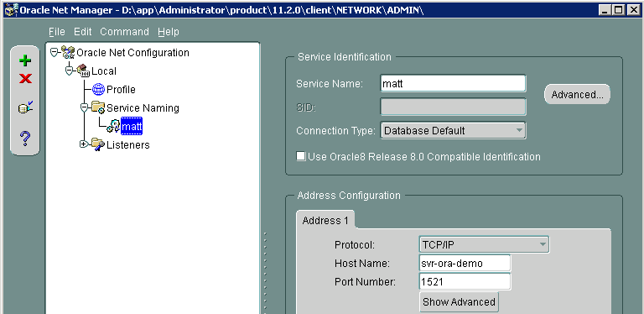Select the Service Naming tree item
This screenshot has width=644, height=314.
coord(143,108)
